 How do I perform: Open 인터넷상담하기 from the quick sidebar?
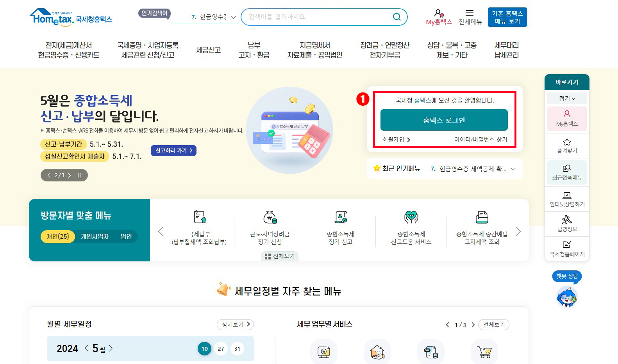567,199
